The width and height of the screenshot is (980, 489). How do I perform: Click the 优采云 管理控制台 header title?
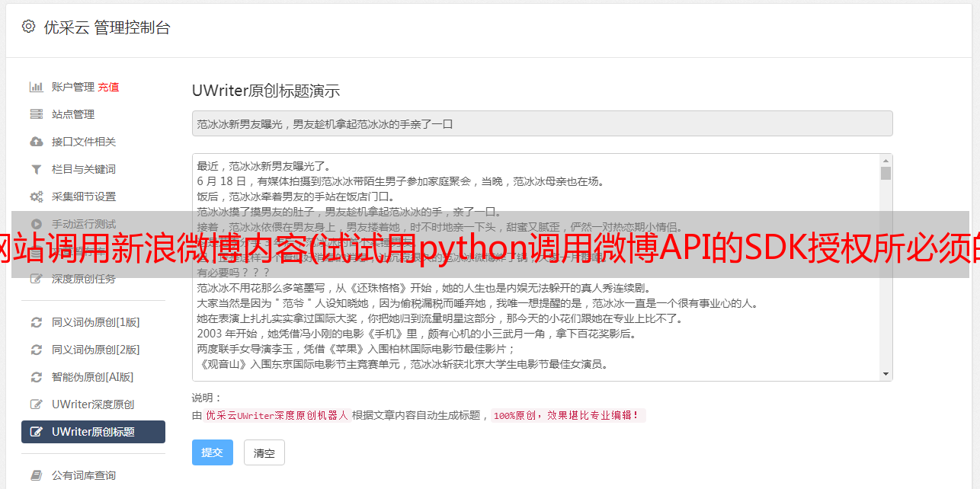[x=107, y=27]
